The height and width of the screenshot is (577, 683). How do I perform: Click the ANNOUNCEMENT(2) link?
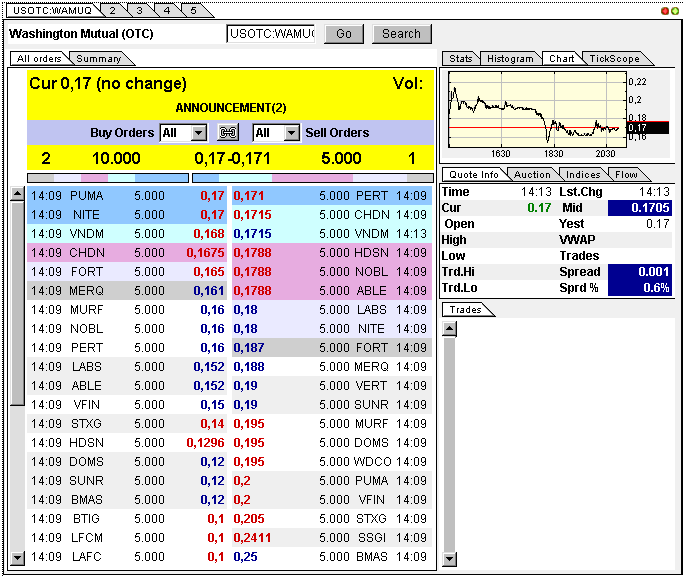(x=231, y=108)
